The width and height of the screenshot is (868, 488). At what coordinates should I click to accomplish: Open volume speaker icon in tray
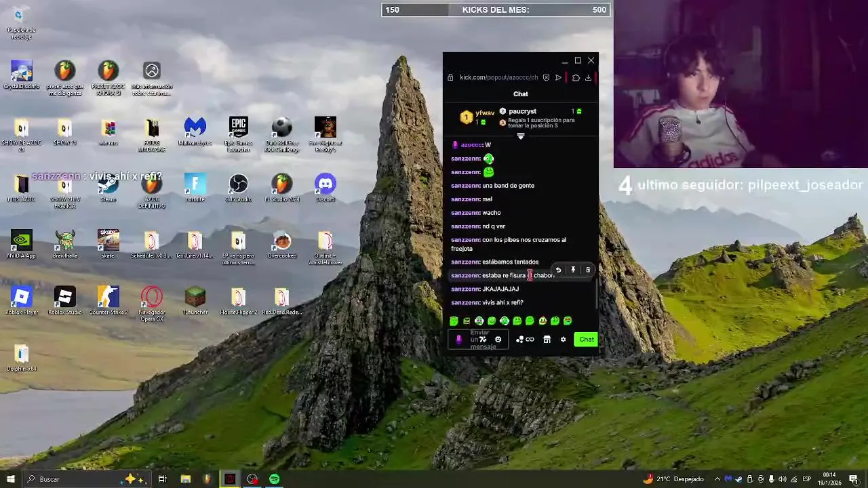point(782,479)
